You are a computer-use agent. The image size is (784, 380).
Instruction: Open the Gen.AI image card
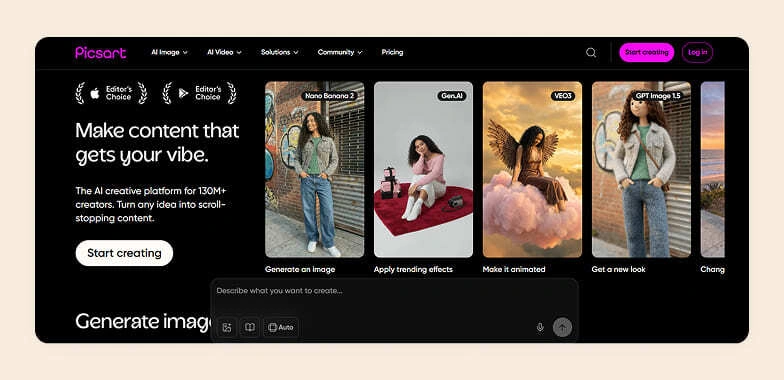click(x=424, y=170)
